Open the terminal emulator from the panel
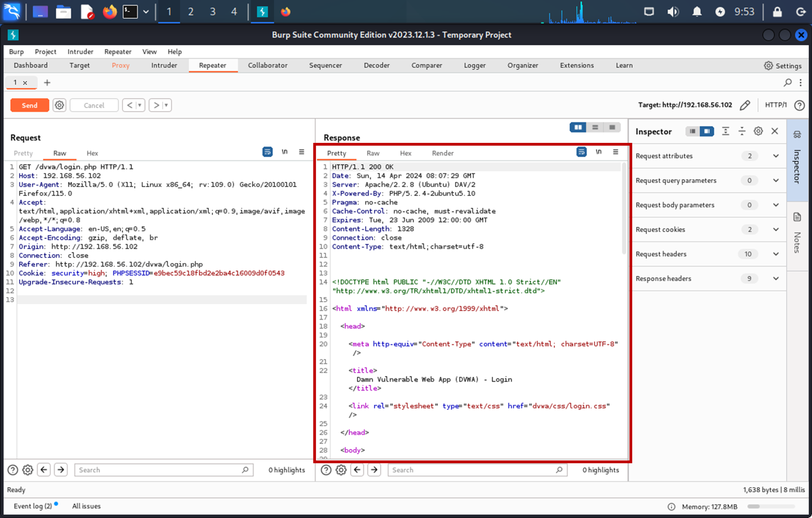Viewport: 812px width, 518px height. click(130, 11)
